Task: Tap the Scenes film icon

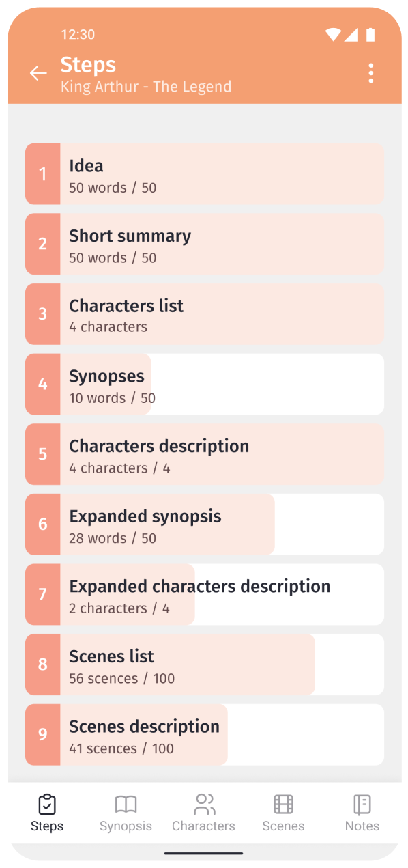Action: click(x=283, y=804)
